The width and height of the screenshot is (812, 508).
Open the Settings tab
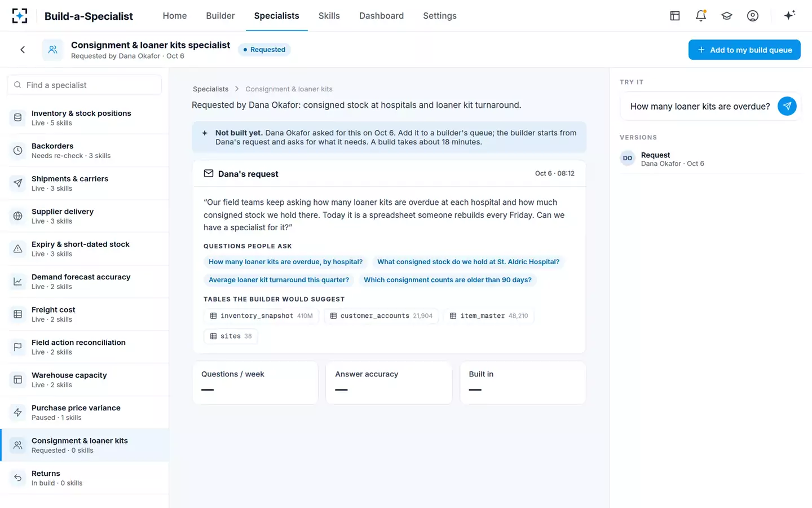coord(440,16)
